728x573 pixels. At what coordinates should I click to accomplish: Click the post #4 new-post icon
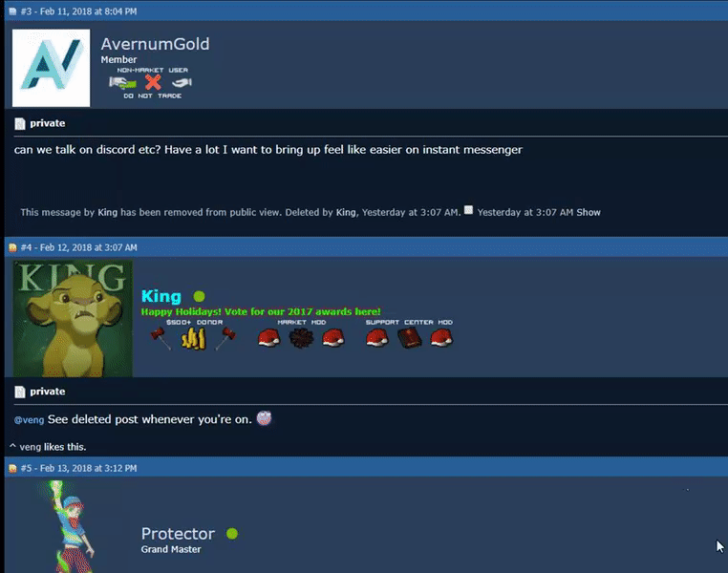pyautogui.click(x=12, y=247)
